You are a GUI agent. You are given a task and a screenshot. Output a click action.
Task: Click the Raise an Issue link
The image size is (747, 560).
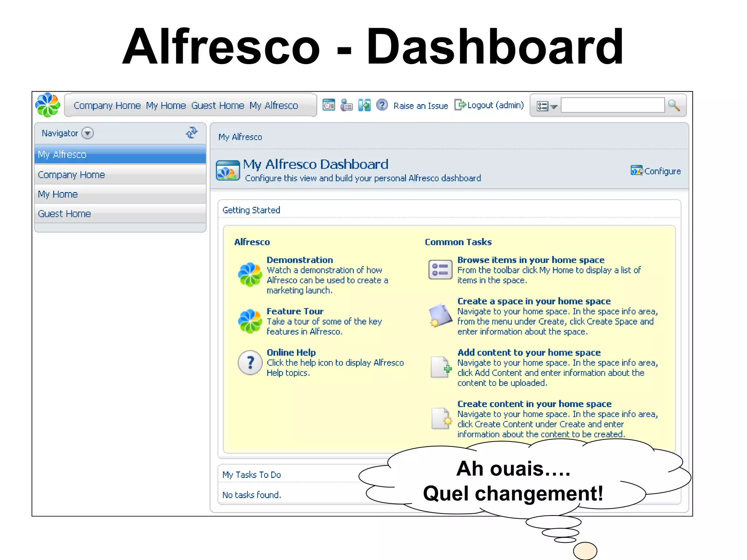coord(421,106)
